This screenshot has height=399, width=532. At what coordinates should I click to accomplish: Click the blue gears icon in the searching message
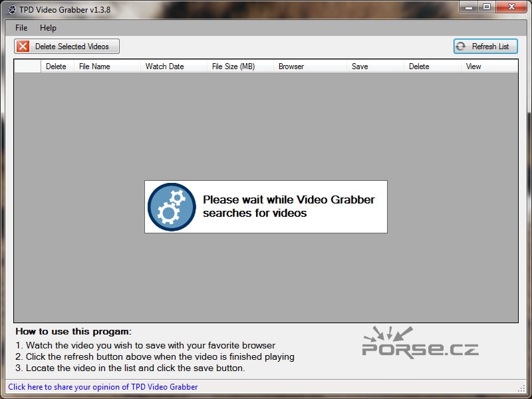coord(172,207)
